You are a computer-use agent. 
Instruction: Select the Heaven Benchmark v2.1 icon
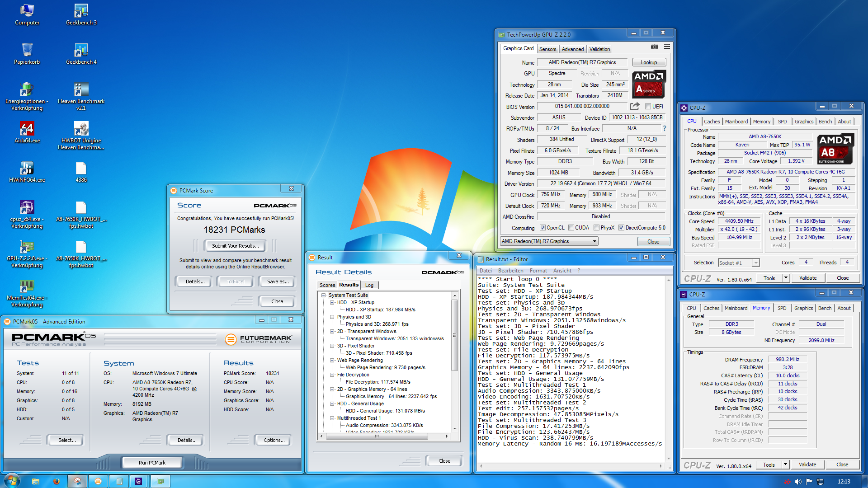click(81, 96)
